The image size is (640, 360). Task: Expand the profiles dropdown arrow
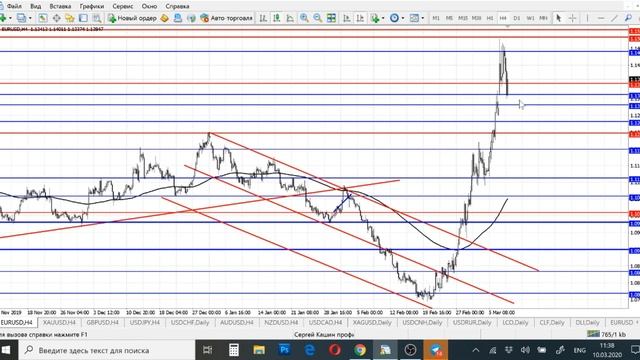[x=30, y=18]
